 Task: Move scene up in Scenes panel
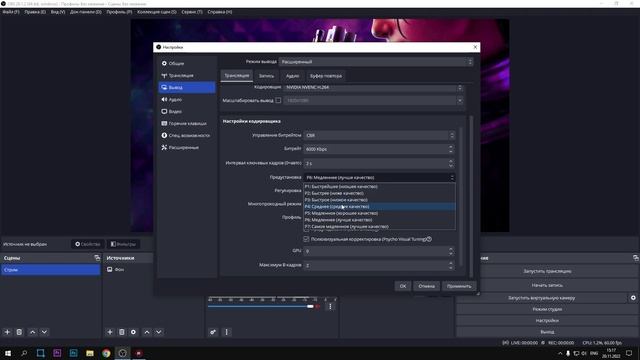tap(33, 332)
